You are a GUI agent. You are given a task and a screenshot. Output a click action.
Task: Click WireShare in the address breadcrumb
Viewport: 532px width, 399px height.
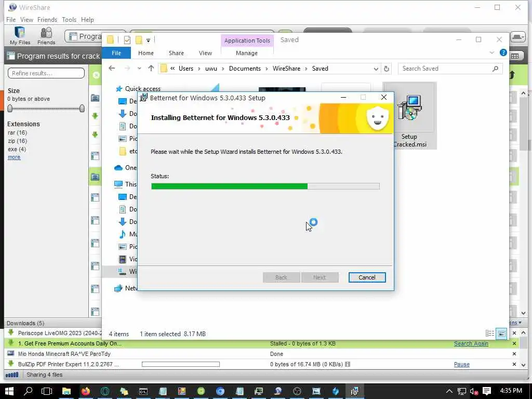tap(286, 69)
